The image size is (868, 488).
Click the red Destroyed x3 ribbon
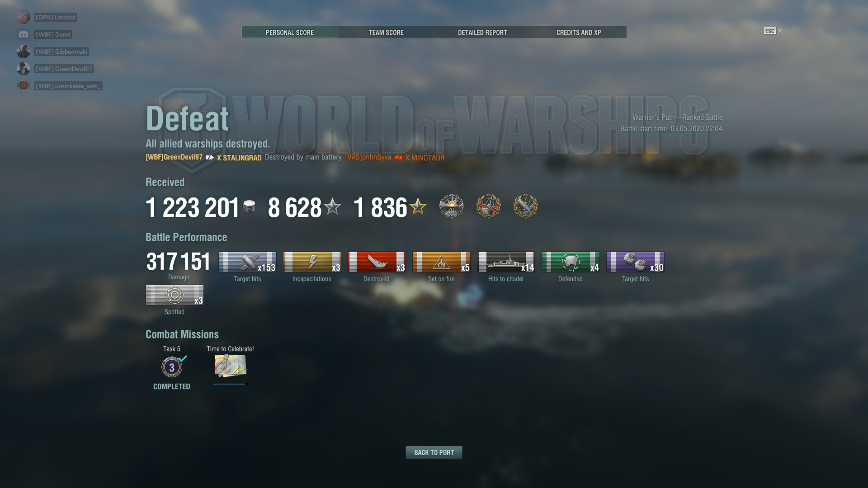pos(377,262)
